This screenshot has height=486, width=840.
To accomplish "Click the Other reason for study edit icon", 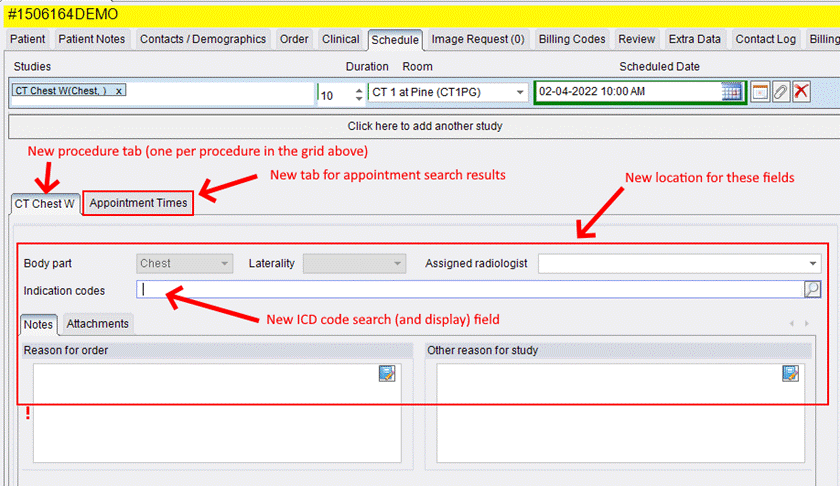I will click(791, 373).
